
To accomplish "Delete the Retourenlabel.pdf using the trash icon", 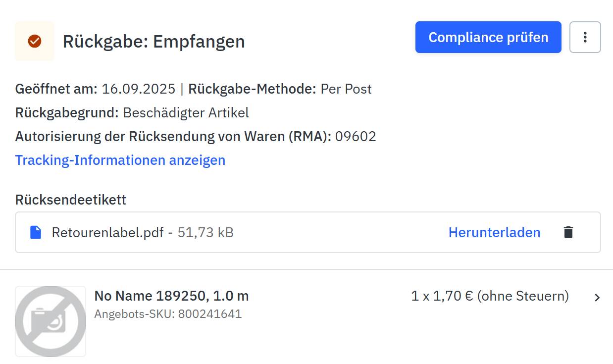I will click(x=568, y=232).
